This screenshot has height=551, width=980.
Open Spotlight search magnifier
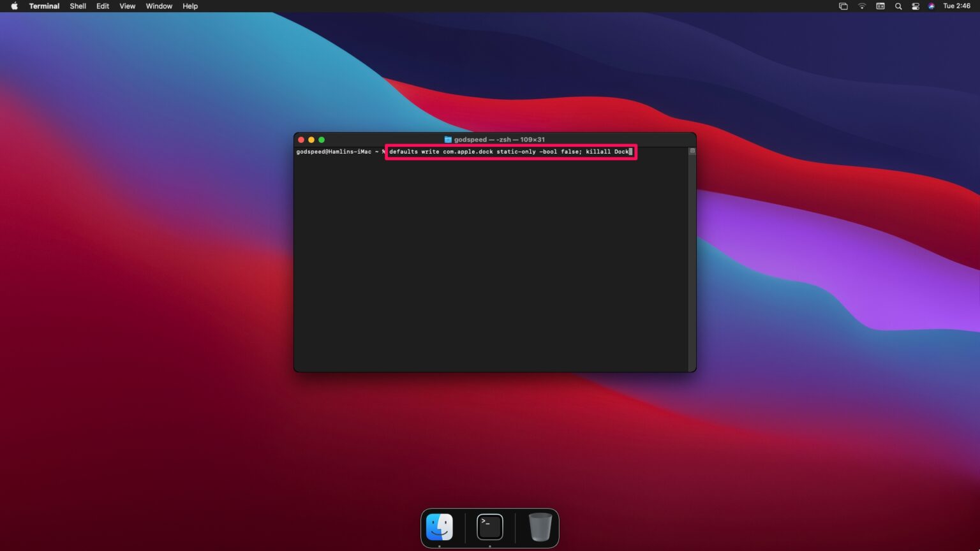(898, 6)
